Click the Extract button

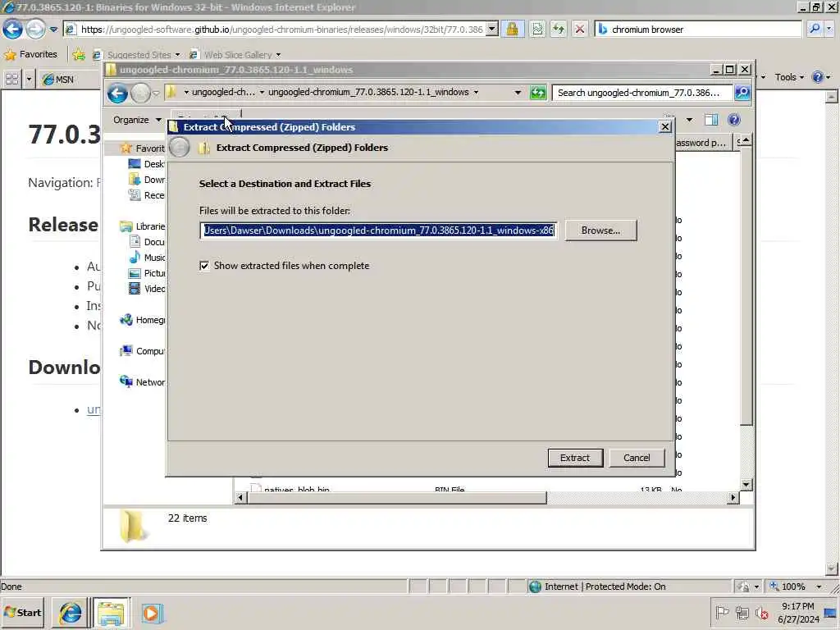pyautogui.click(x=575, y=458)
